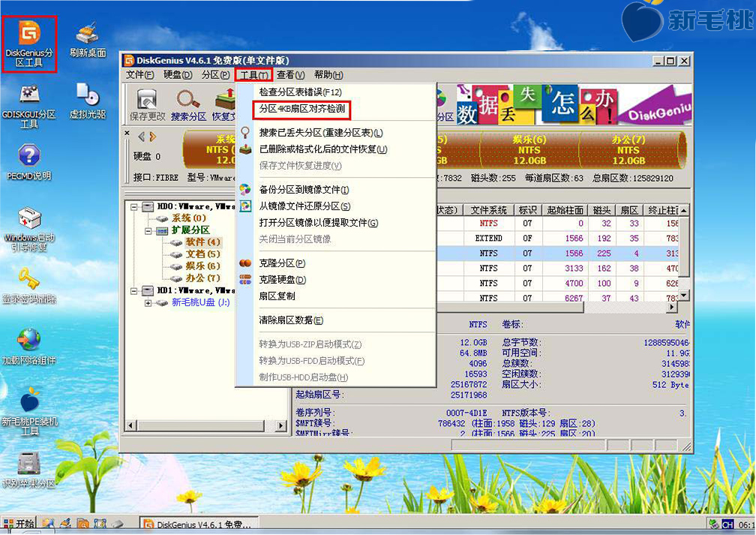
Task: Collapse HD0:VMware disk tree node
Action: 133,207
